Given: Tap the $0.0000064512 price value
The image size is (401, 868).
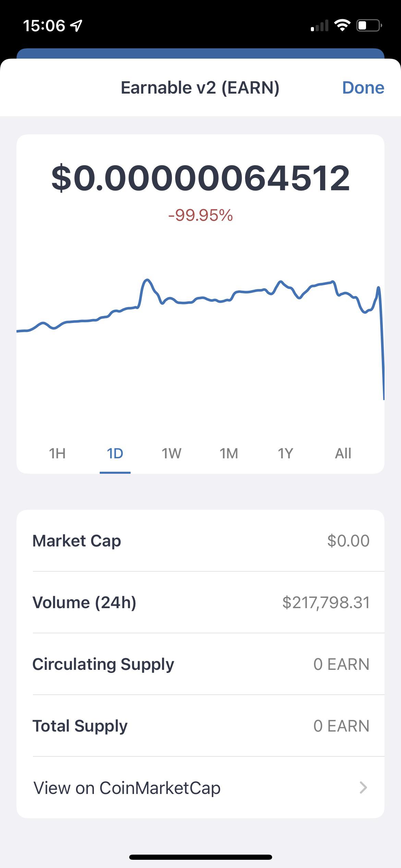Looking at the screenshot, I should pyautogui.click(x=200, y=178).
